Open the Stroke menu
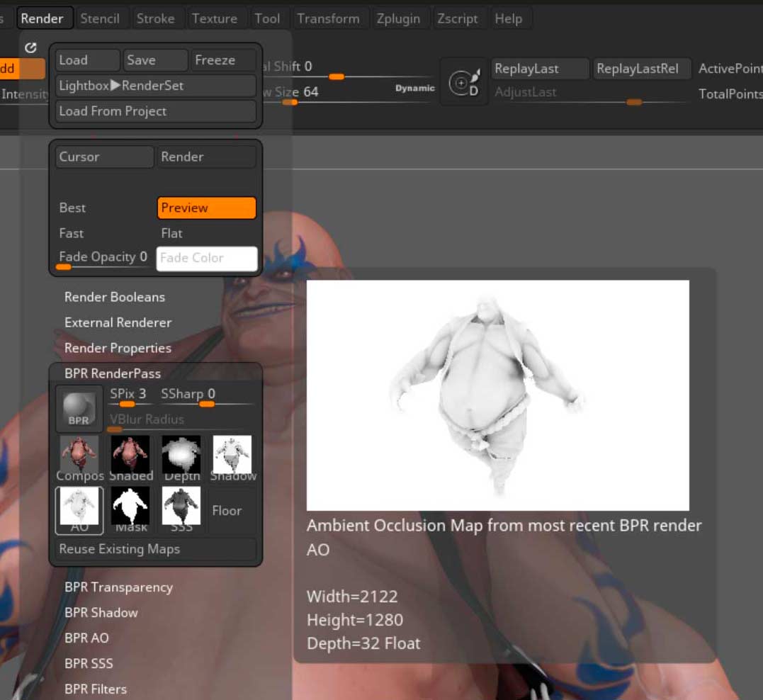The width and height of the screenshot is (763, 700). point(156,18)
